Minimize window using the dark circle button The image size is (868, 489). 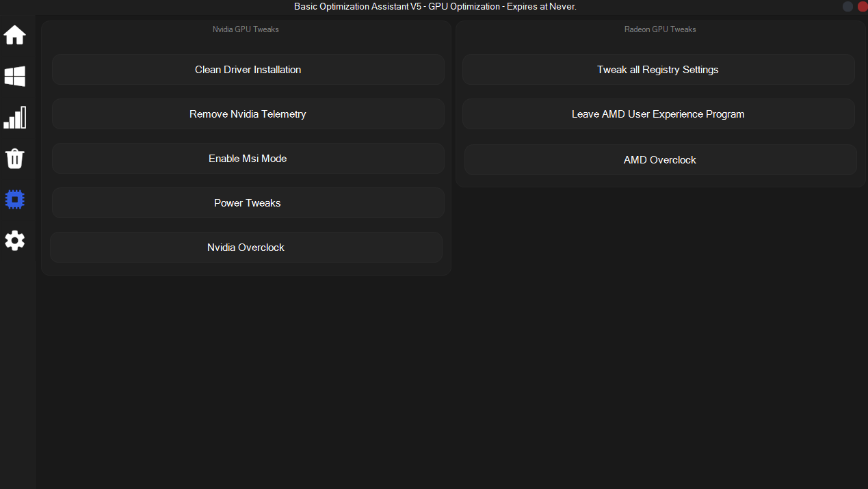point(847,6)
